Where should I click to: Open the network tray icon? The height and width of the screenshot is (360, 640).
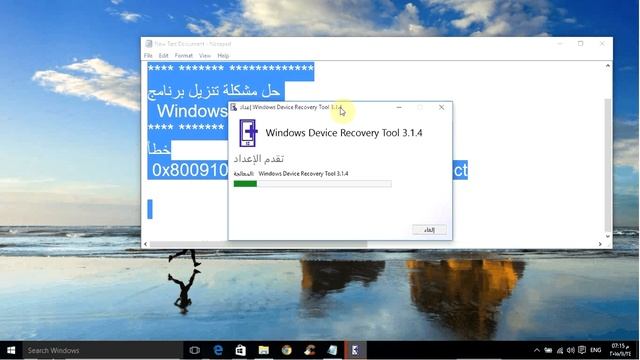[560, 350]
